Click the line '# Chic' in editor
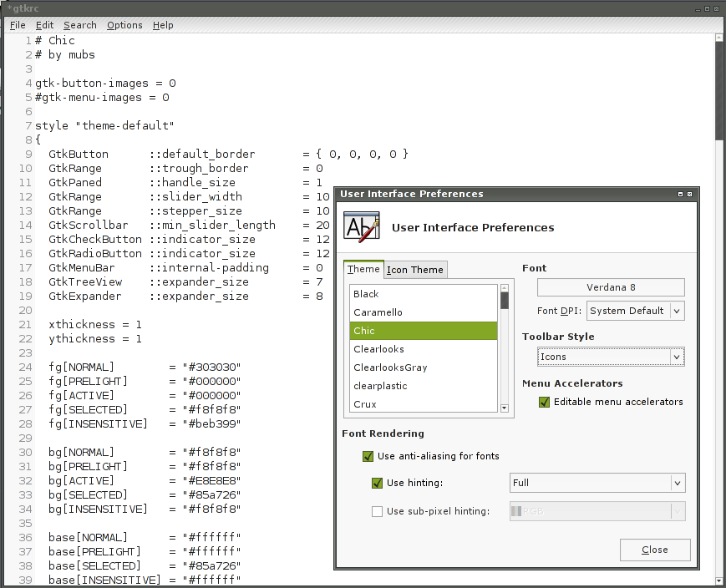The image size is (726, 588). pos(54,41)
